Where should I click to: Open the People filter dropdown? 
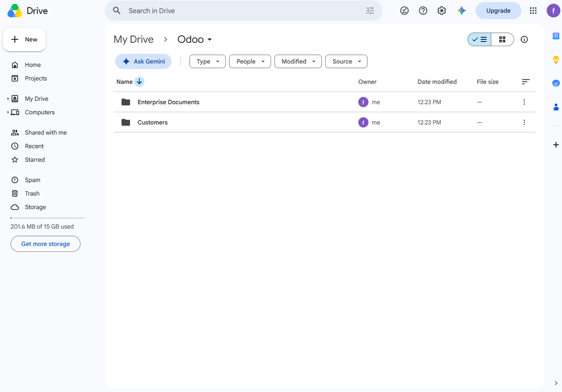tap(250, 62)
